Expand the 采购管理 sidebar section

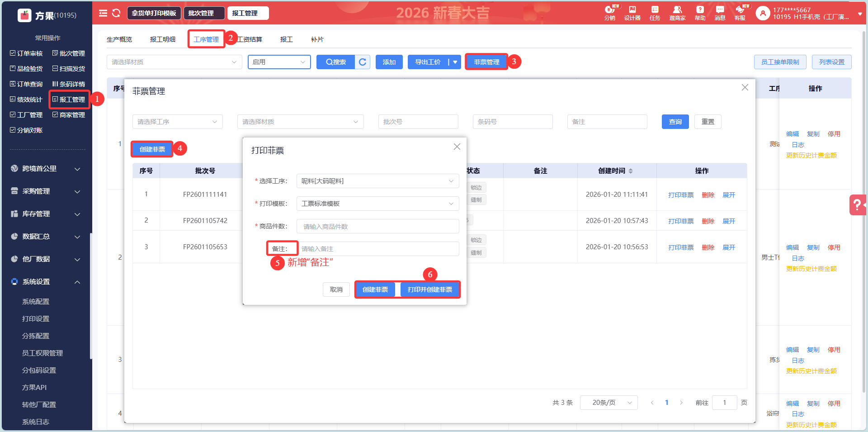coord(45,191)
